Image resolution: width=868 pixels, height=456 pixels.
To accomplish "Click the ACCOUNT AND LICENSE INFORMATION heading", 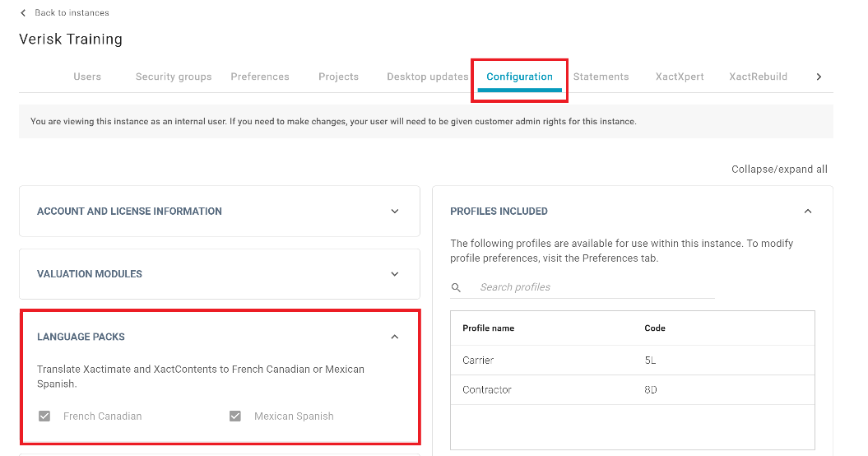I will (129, 211).
